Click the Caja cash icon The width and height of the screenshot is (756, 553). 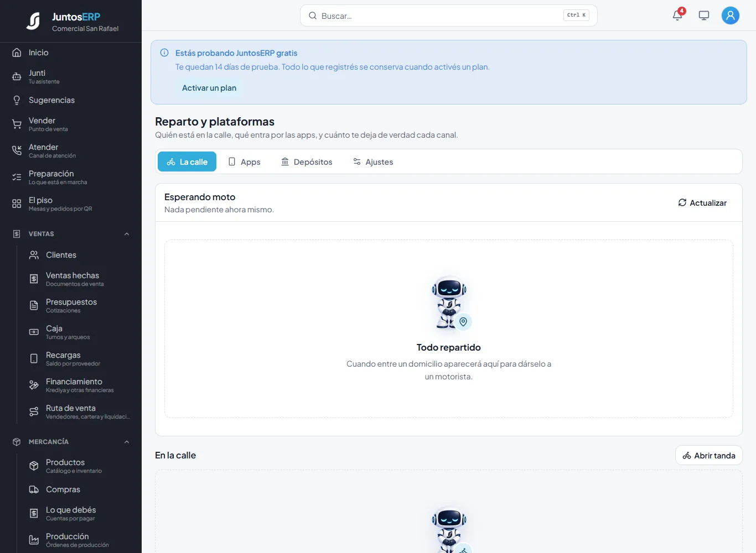pos(34,332)
